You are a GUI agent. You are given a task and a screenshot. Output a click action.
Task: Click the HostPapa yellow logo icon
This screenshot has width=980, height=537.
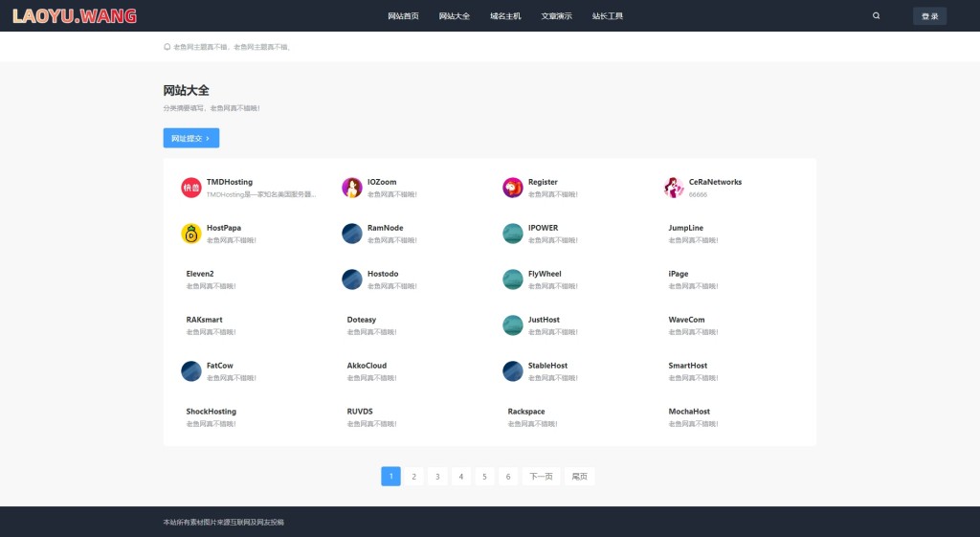pos(191,234)
